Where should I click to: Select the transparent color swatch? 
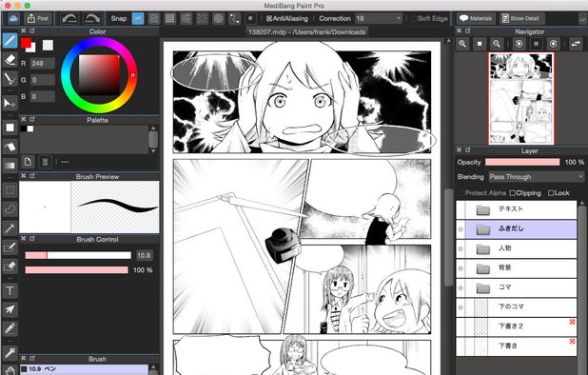48,45
